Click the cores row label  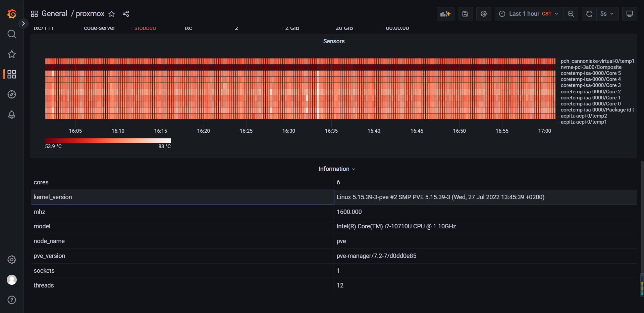coord(41,182)
